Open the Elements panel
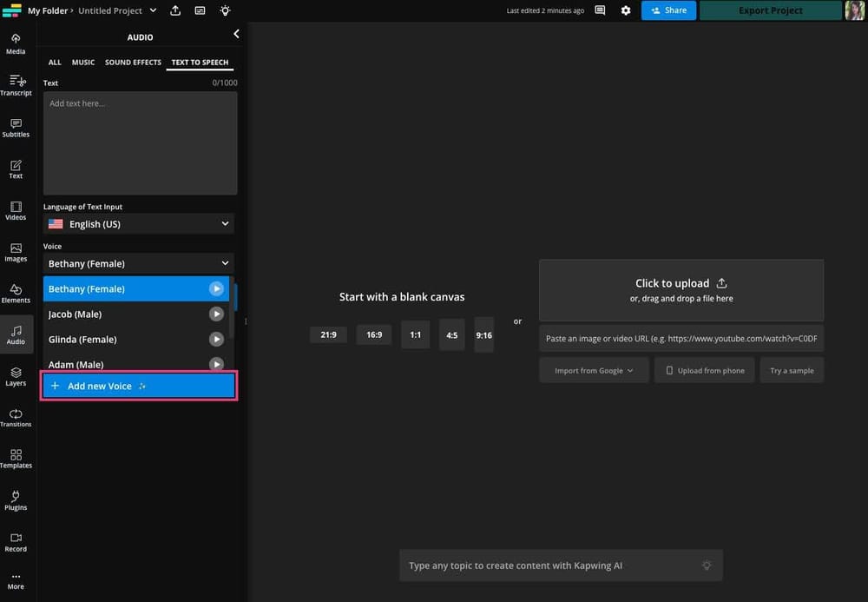 pos(16,294)
